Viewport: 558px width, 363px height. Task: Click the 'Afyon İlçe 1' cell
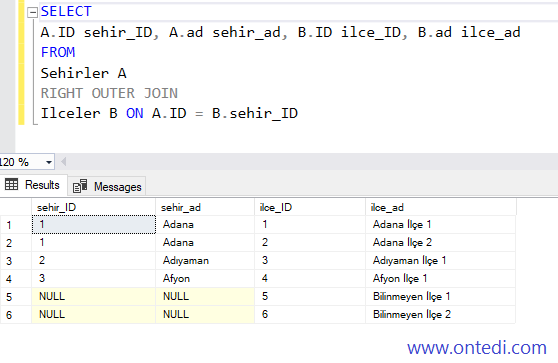point(441,279)
